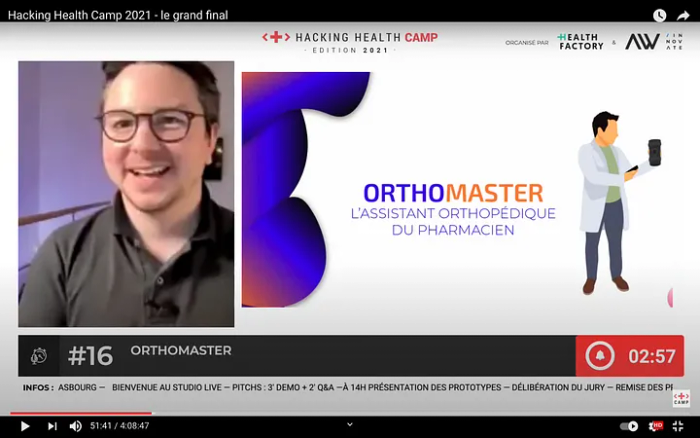
Task: Skip to next video
Action: [x=52, y=426]
